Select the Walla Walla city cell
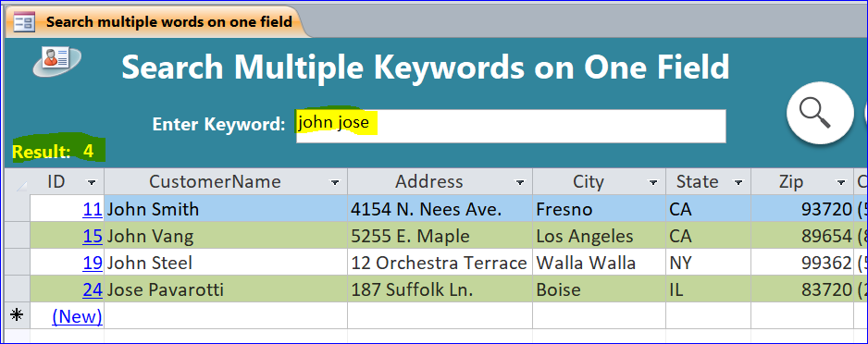 pos(599,263)
